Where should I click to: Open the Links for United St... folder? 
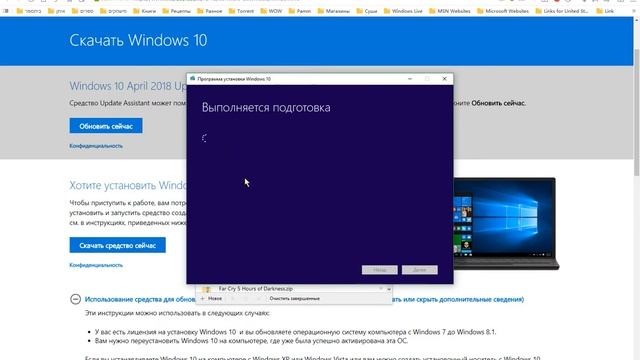[x=562, y=11]
